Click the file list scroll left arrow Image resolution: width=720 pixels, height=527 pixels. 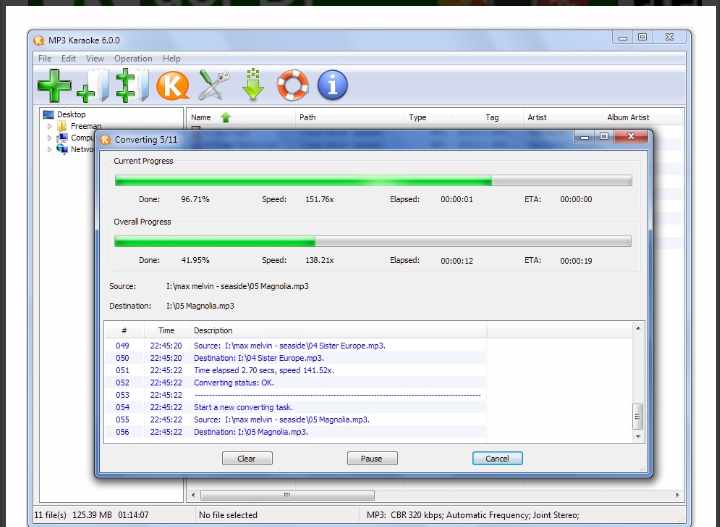[x=193, y=495]
